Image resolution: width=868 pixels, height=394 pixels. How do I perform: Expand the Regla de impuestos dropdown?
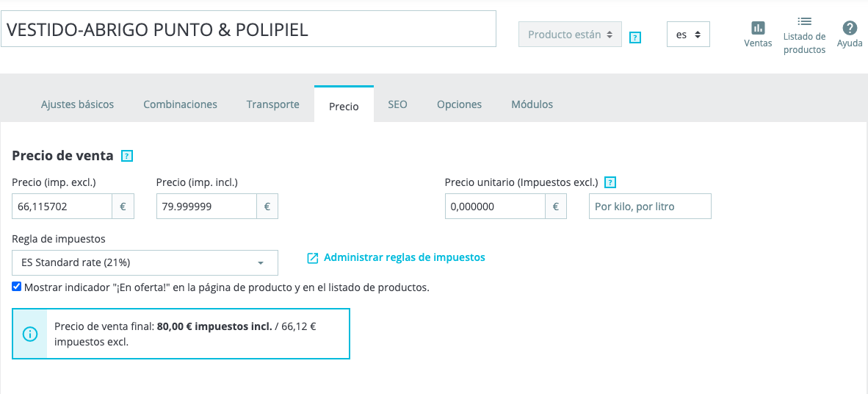coord(145,262)
